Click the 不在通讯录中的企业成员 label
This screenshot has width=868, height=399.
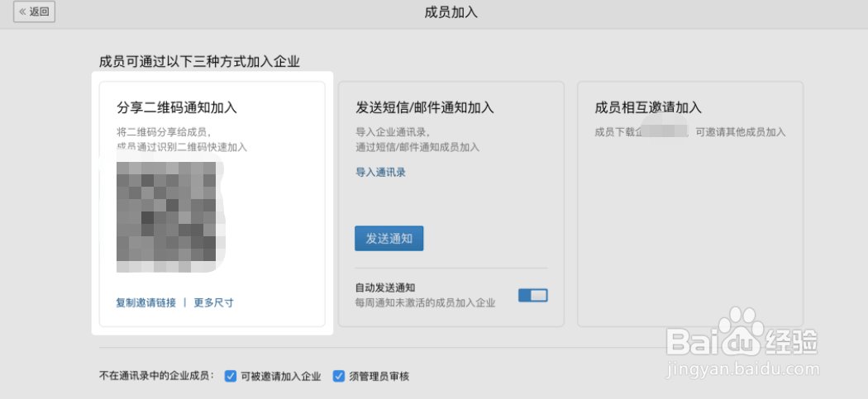pos(157,377)
